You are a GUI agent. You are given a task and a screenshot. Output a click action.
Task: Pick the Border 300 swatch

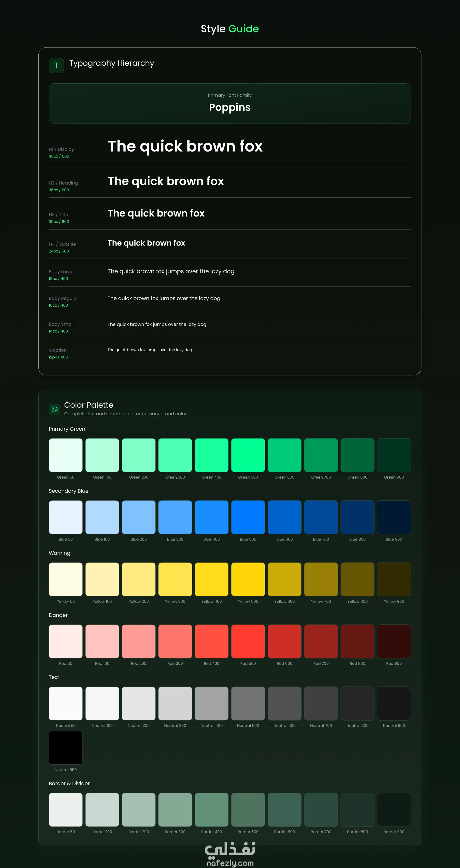coord(175,809)
